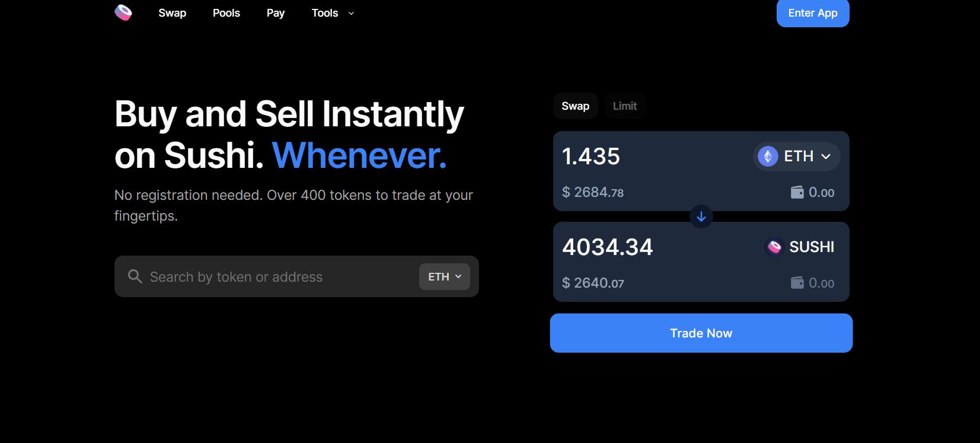Click the Sushi logo icon
This screenshot has height=443, width=980.
[x=123, y=12]
